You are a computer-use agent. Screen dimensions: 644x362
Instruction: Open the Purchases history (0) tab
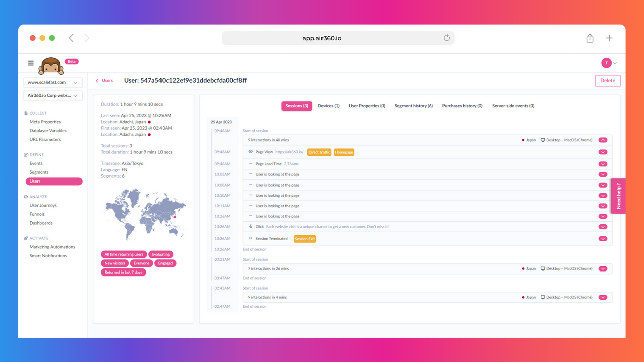462,106
